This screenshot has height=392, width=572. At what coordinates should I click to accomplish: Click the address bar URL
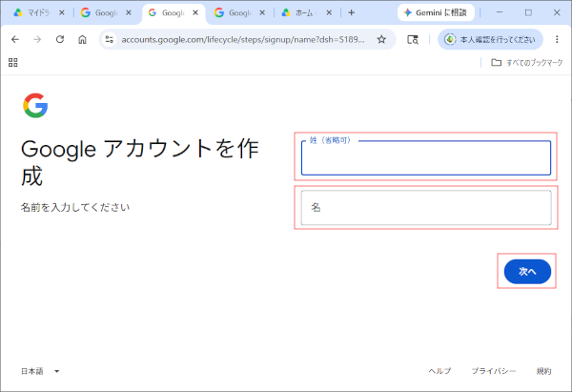tap(242, 39)
